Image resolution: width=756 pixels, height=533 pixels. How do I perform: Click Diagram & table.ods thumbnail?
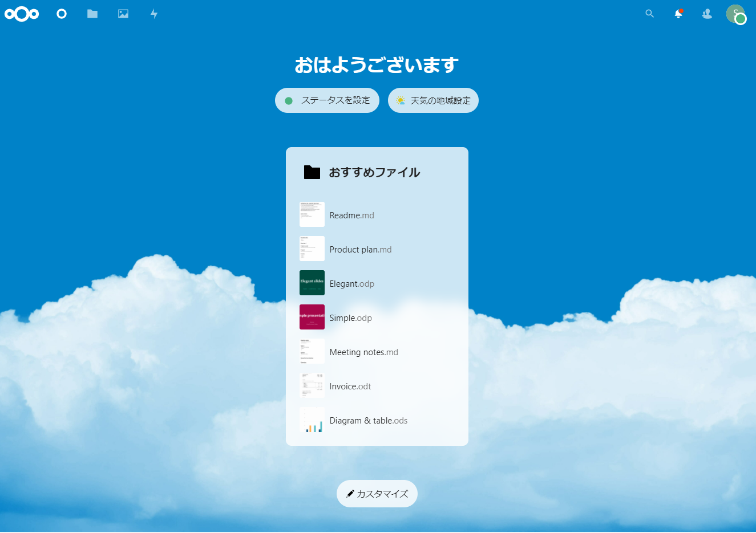click(x=312, y=420)
